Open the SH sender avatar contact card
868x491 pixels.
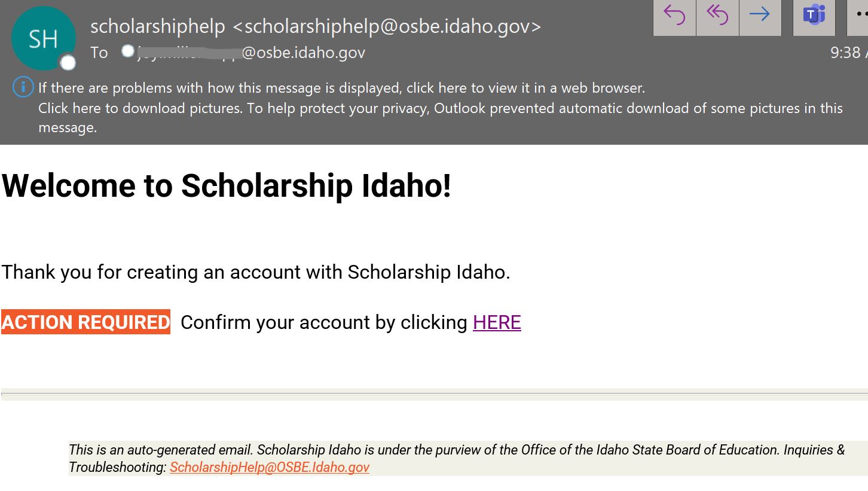click(43, 38)
